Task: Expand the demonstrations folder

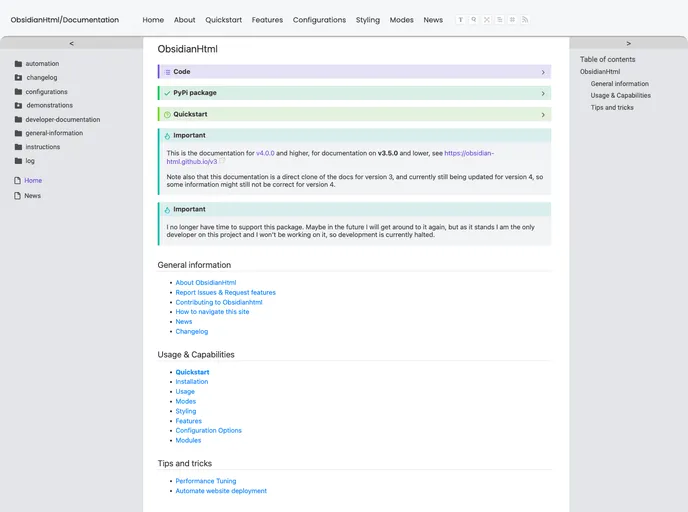Action: coord(50,105)
